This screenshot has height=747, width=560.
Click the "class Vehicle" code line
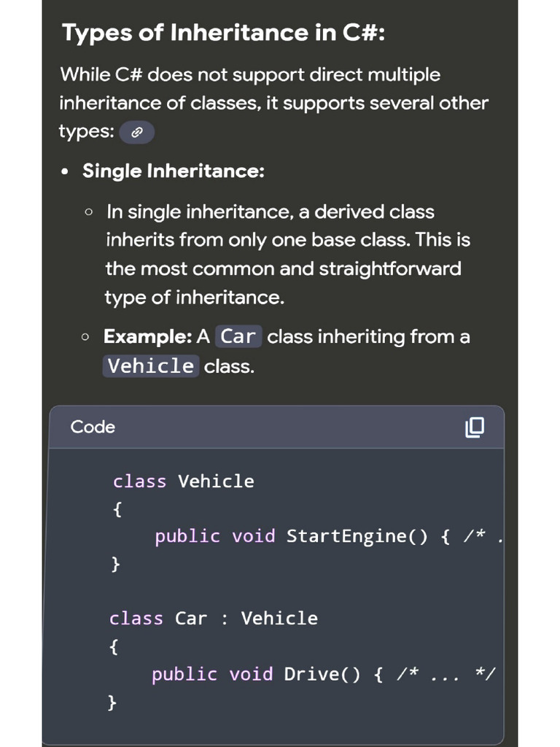[x=184, y=481]
